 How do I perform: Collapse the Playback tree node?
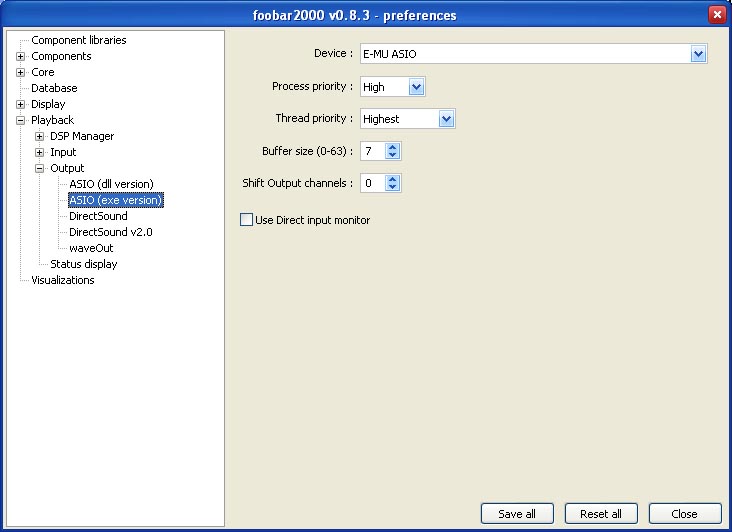click(x=20, y=120)
